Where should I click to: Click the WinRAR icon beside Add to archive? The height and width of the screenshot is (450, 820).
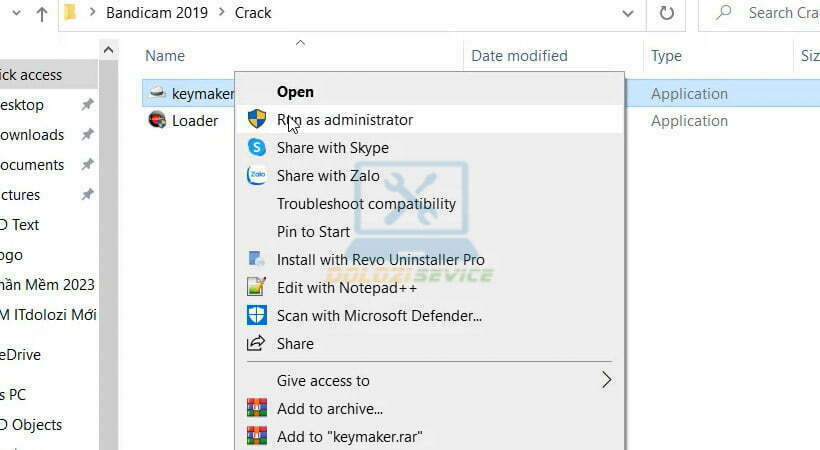257,408
